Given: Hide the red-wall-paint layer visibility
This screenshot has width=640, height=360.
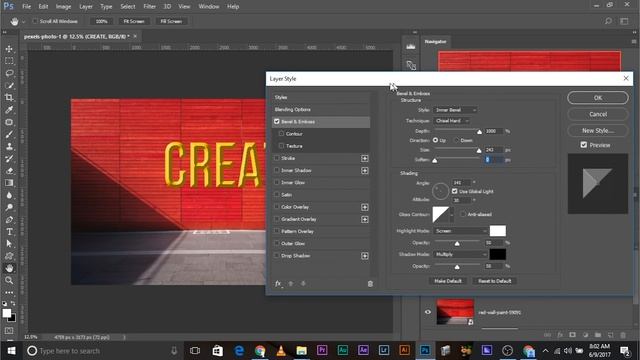Looking at the screenshot, I should 427,312.
